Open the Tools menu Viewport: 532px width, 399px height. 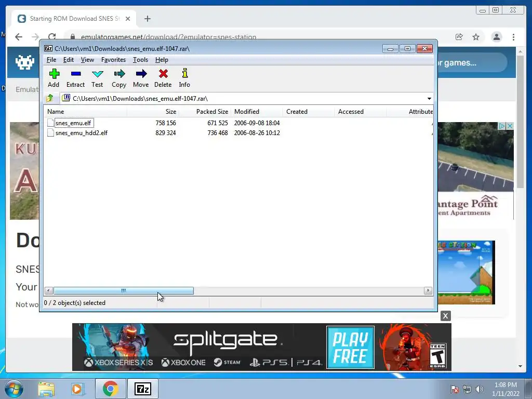pos(140,60)
